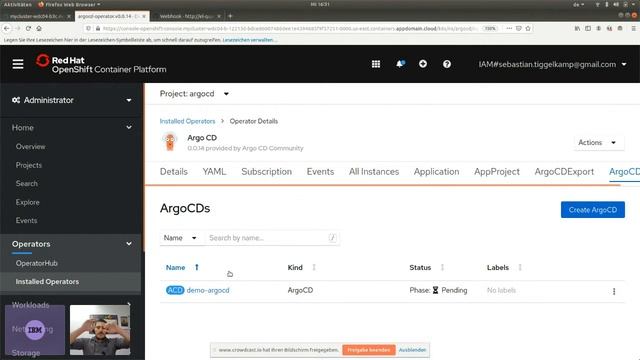
Task: Open the application launcher grid icon
Action: click(x=376, y=64)
